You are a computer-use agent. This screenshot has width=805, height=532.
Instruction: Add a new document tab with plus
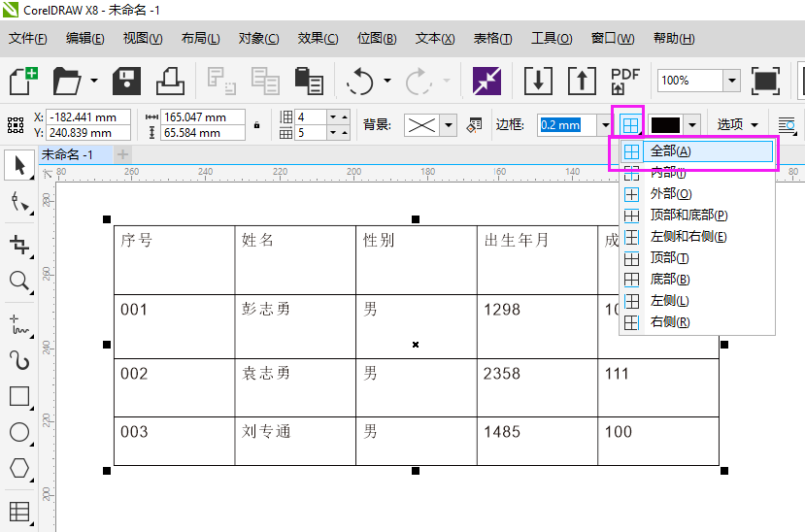122,154
